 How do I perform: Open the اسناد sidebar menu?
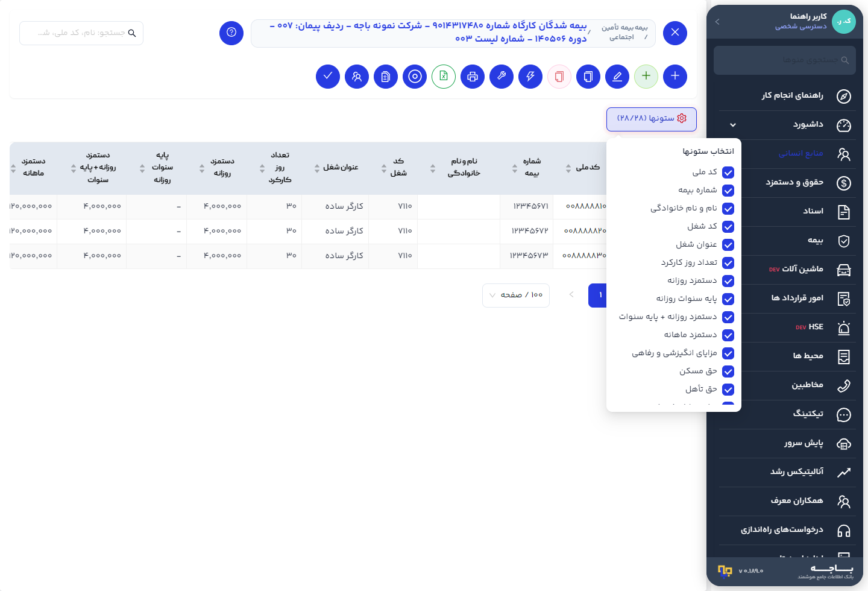[786, 212]
